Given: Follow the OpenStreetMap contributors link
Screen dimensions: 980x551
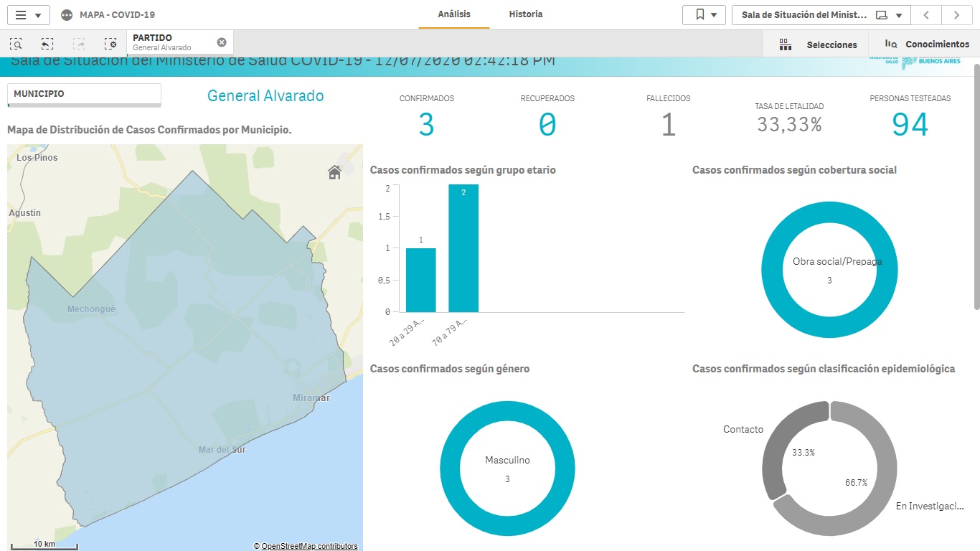Looking at the screenshot, I should click(x=309, y=546).
